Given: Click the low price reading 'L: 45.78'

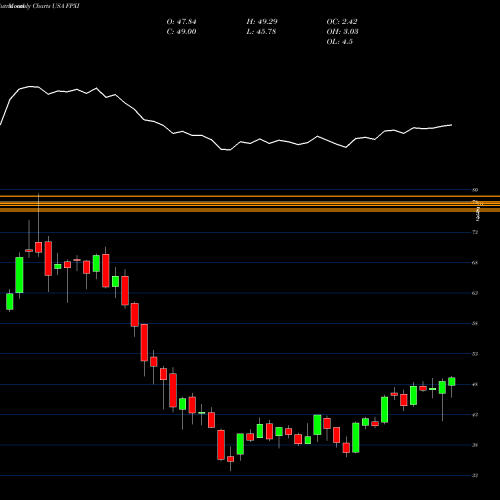Looking at the screenshot, I should [x=261, y=32].
